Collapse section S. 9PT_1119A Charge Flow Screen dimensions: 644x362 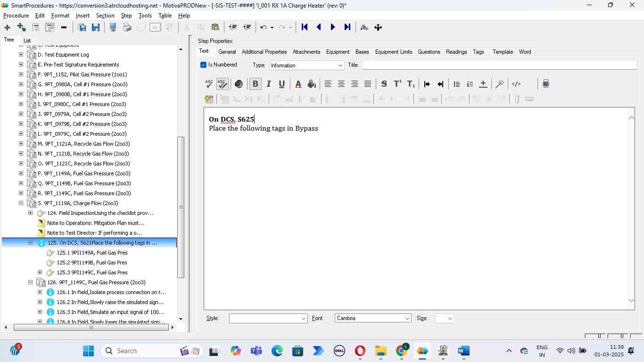[21, 203]
